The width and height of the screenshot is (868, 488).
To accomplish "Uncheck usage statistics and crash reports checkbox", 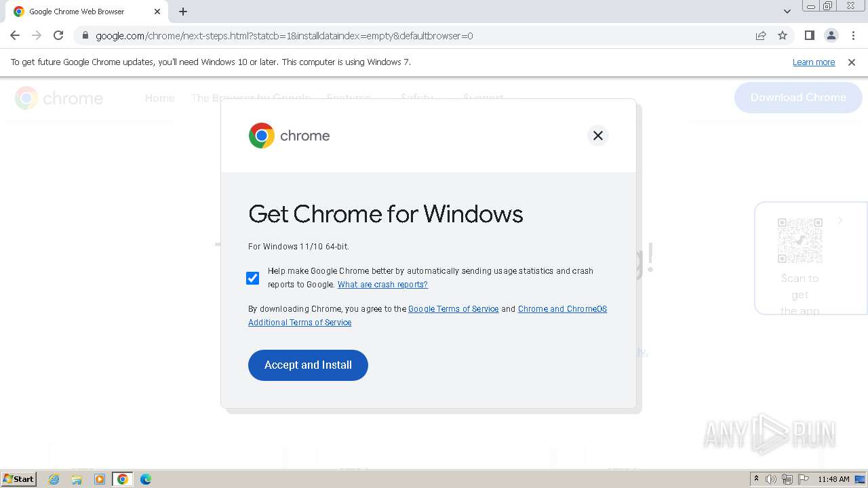I will [253, 278].
